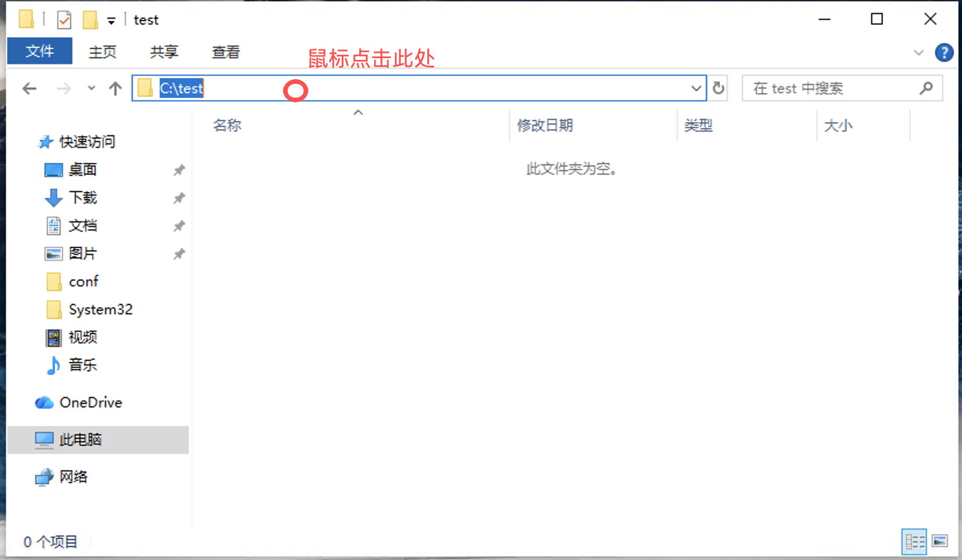Click the Back navigation arrow
962x560 pixels.
coord(29,88)
